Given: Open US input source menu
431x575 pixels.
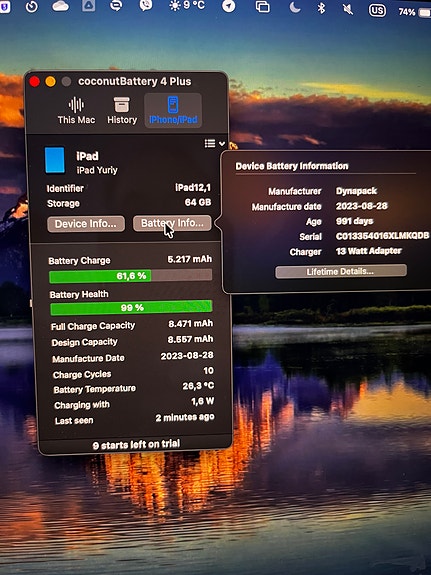Looking at the screenshot, I should 377,10.
